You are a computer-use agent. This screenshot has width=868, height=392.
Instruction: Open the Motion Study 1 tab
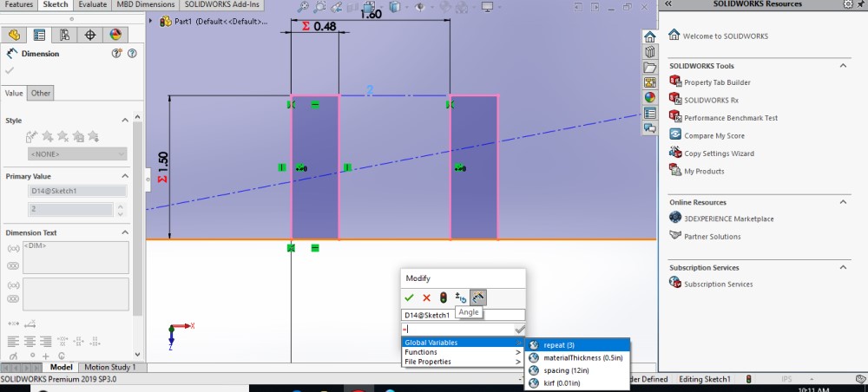[109, 367]
